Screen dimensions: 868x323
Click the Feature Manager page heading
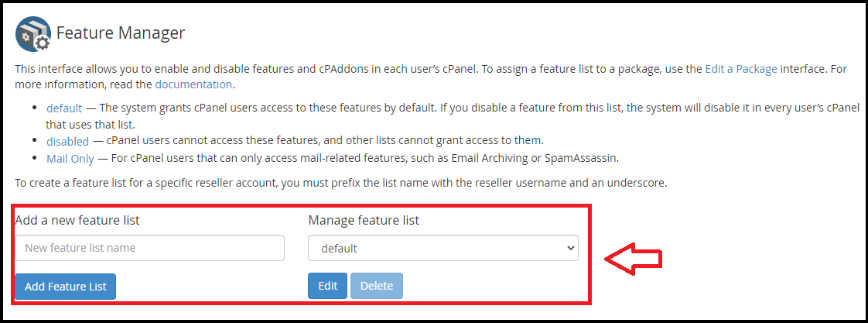coord(121,33)
